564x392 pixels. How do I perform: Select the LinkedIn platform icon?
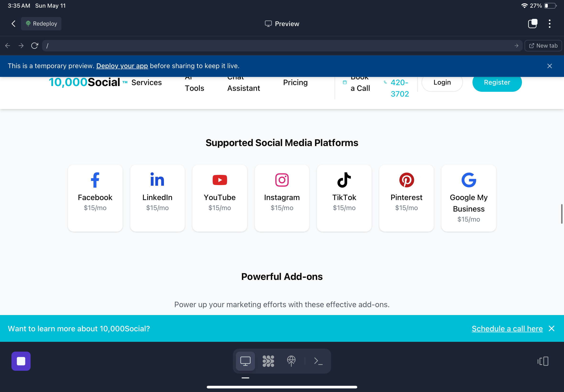157,180
